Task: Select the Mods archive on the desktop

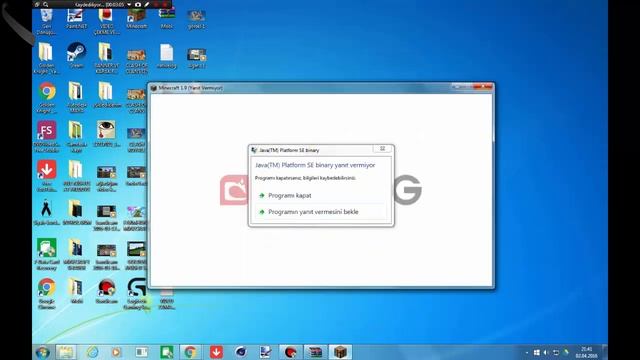Action: pyautogui.click(x=167, y=19)
